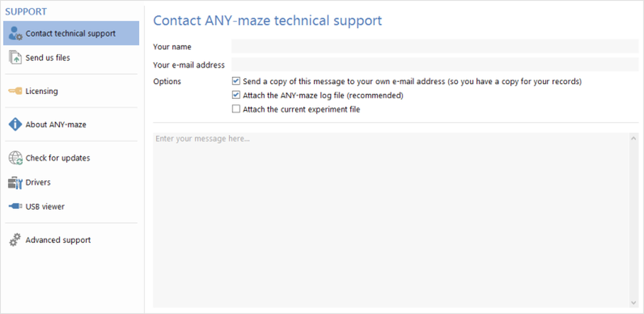Open the Drivers menu label
This screenshot has width=644, height=314.
pyautogui.click(x=38, y=182)
